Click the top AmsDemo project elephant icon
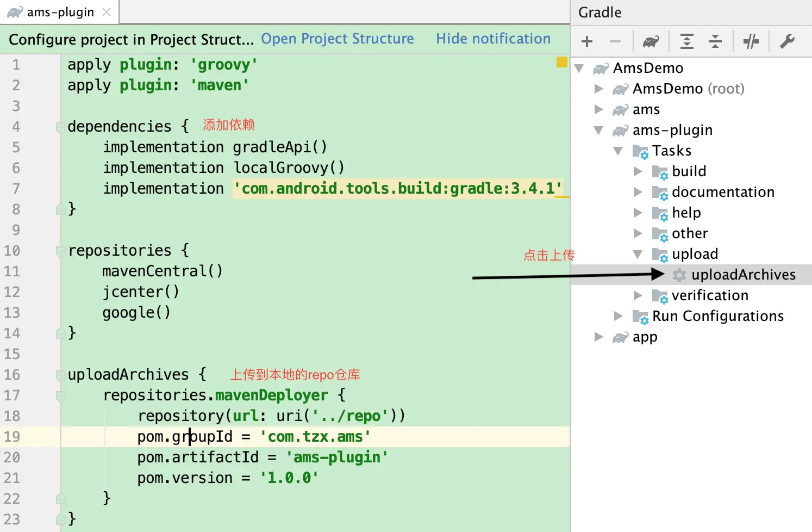 (x=601, y=69)
